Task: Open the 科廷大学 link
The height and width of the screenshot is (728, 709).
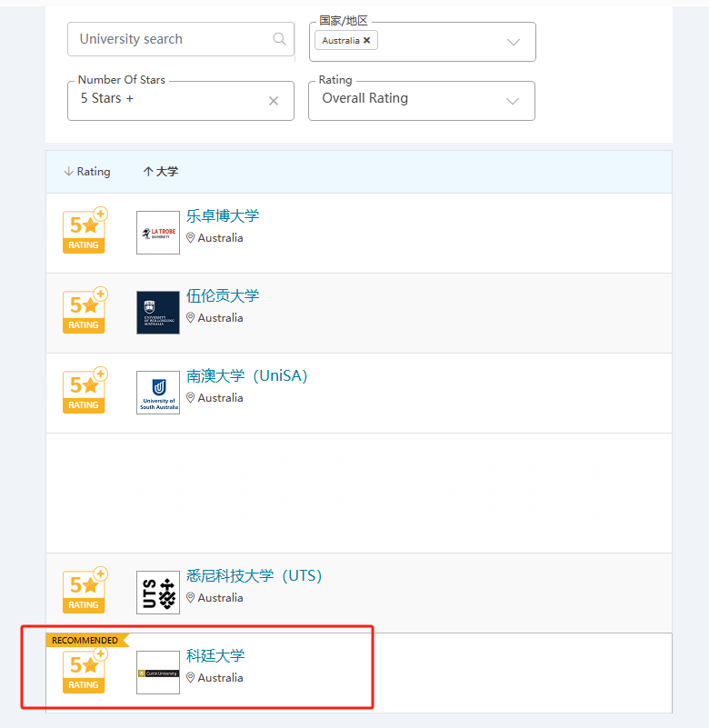Action: tap(215, 656)
